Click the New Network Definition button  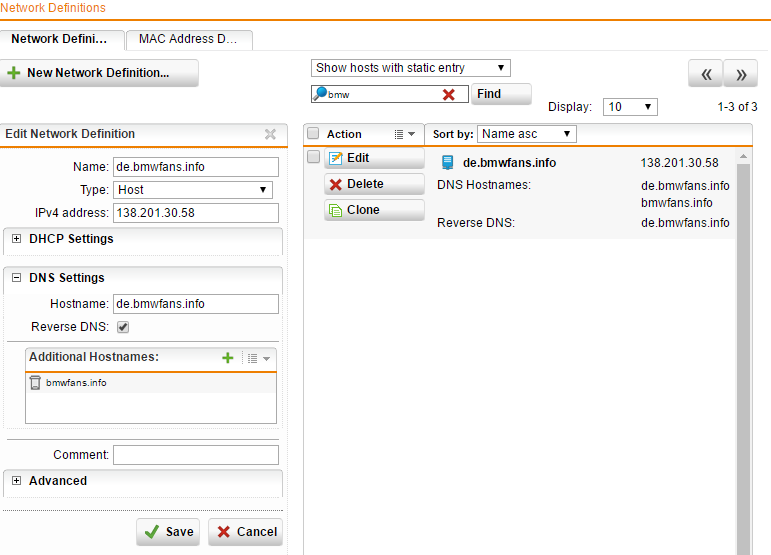[x=99, y=73]
